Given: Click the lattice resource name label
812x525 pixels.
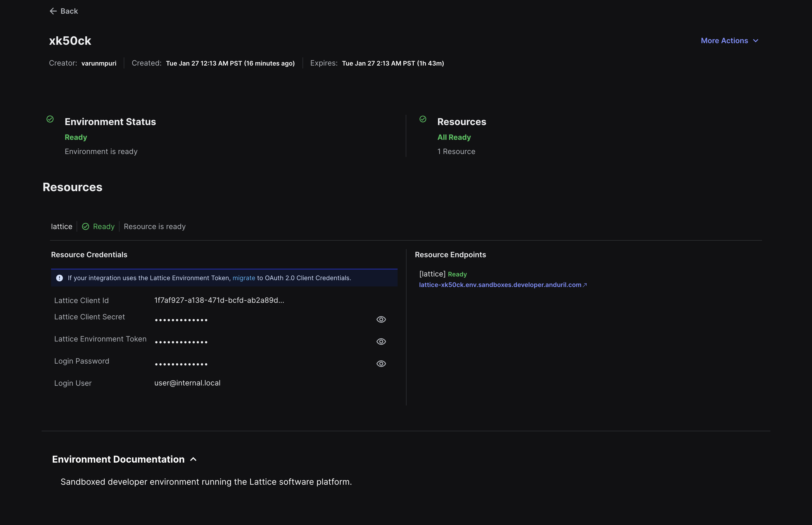Looking at the screenshot, I should coord(62,227).
